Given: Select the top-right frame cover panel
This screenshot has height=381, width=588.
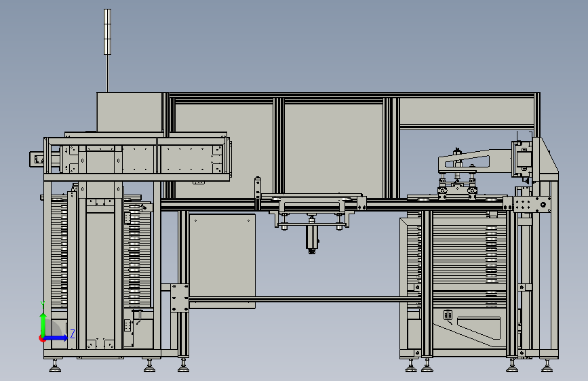Looking at the screenshot, I should click(x=467, y=112).
